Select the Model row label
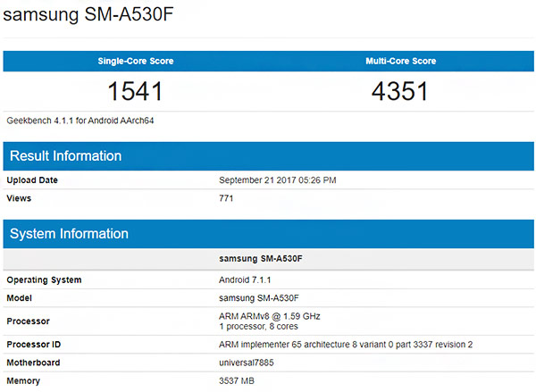 pos(19,298)
